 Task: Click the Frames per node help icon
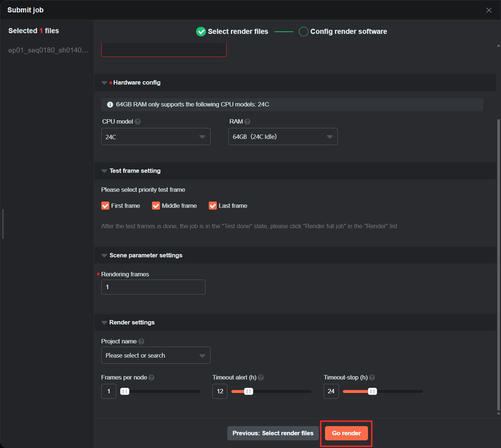[x=152, y=378]
